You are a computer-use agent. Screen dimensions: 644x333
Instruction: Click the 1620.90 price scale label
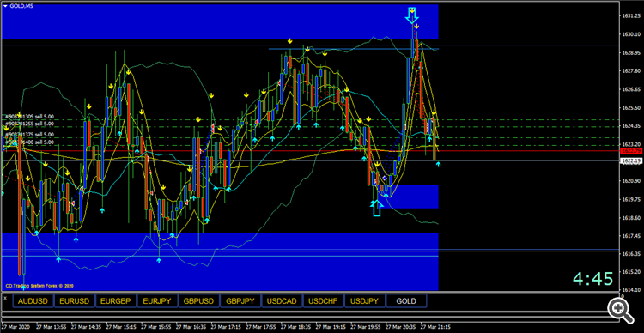tap(631, 181)
